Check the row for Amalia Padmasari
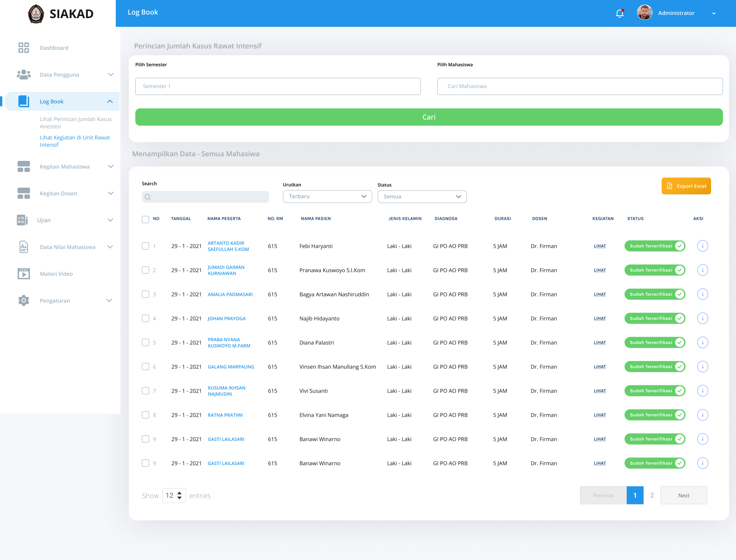The width and height of the screenshot is (736, 560). [145, 294]
